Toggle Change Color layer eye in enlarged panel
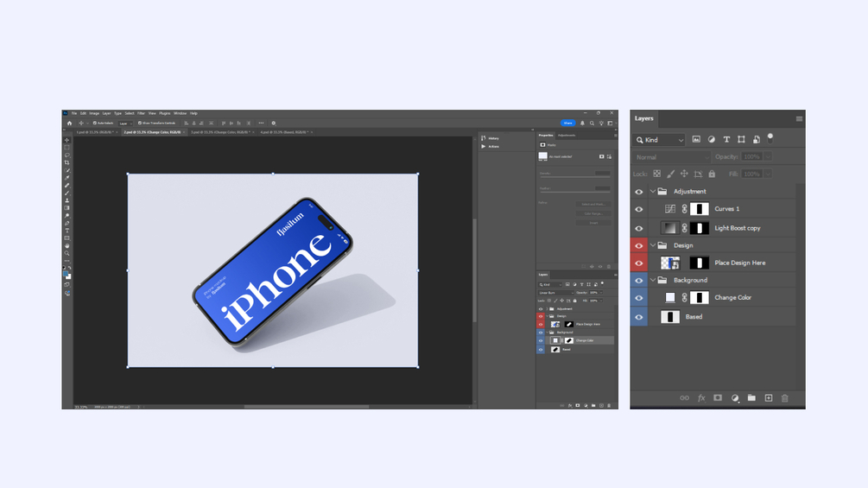The height and width of the screenshot is (488, 868). (639, 298)
